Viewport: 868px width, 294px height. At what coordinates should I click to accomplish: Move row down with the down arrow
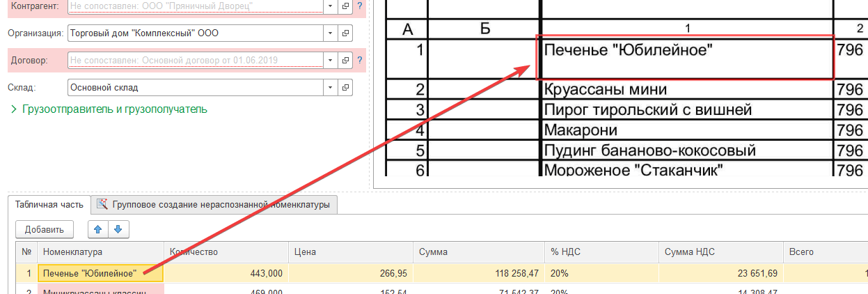pos(118,229)
